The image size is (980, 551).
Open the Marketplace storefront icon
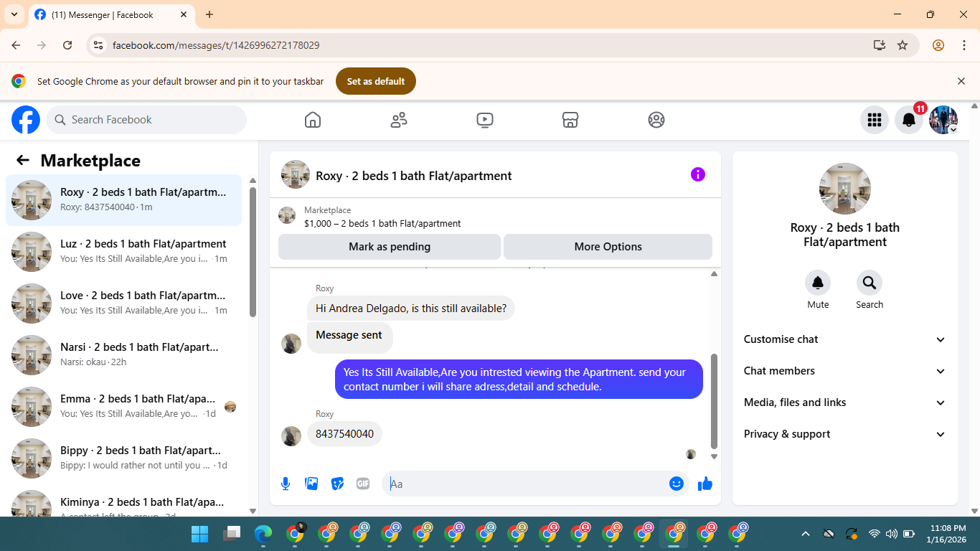570,120
